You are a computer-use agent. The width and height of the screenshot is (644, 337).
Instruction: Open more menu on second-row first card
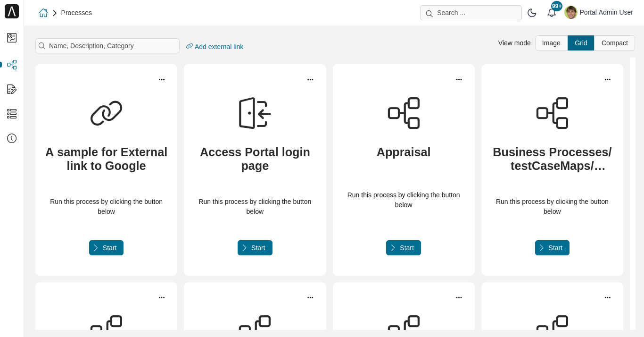click(162, 297)
